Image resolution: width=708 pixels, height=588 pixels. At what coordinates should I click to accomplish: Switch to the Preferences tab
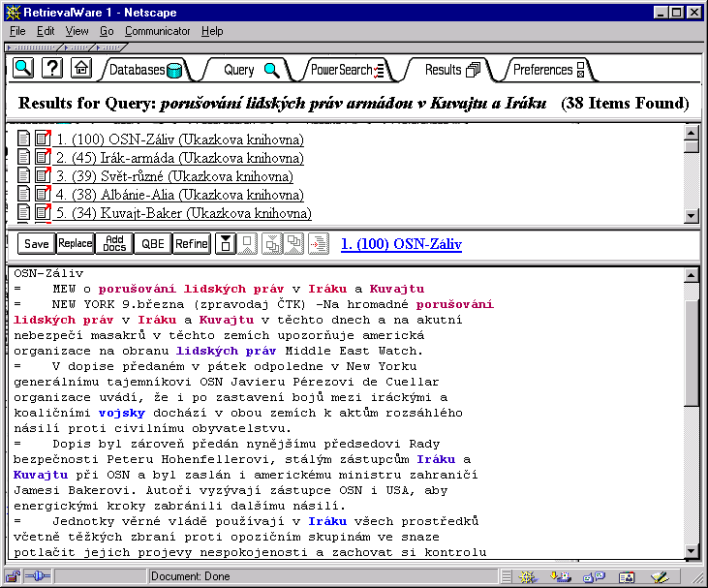[x=548, y=70]
